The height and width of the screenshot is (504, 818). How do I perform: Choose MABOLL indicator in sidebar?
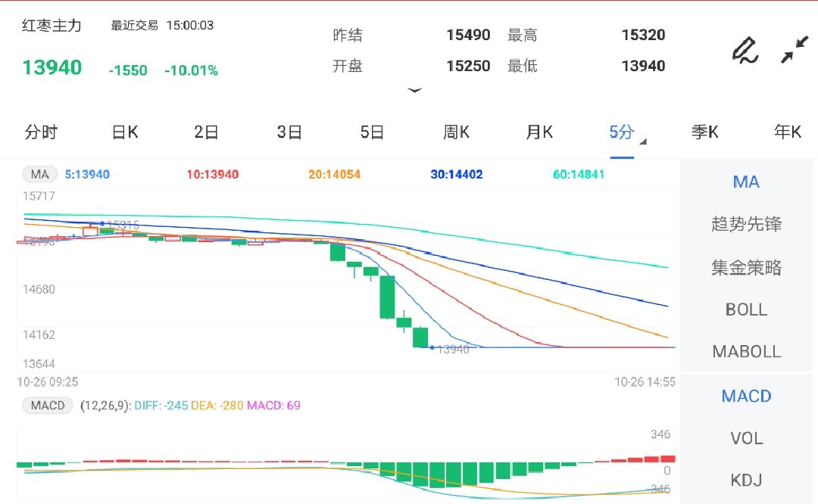(746, 351)
